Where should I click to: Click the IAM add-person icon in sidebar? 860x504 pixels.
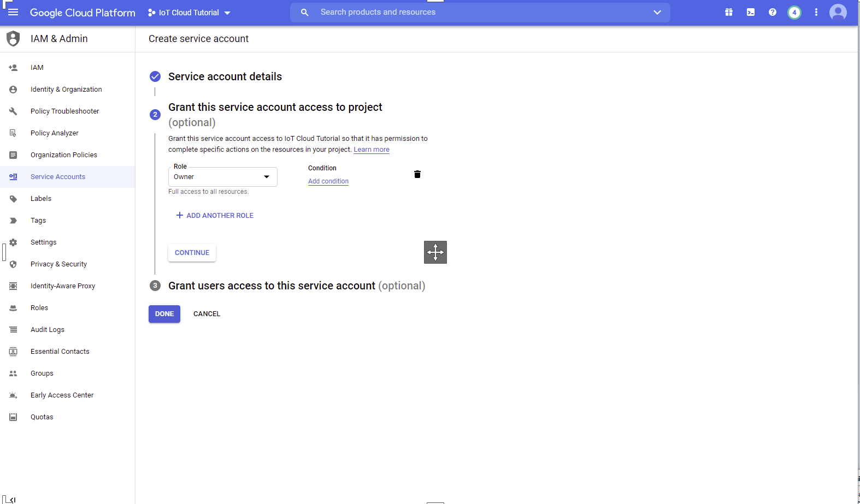point(13,68)
